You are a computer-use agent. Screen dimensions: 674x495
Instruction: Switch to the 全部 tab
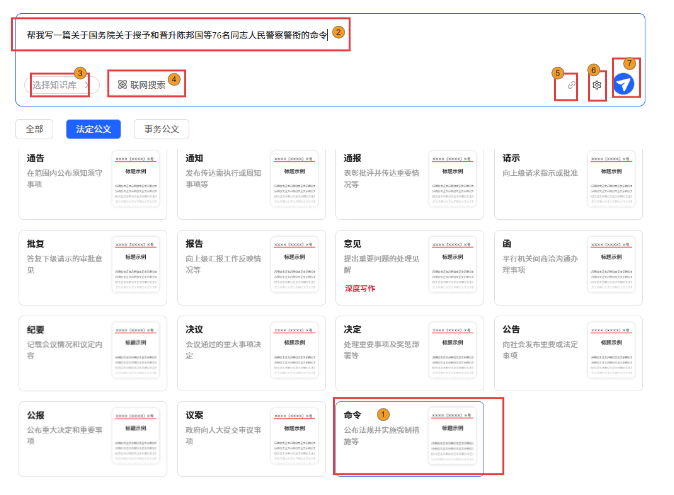point(35,128)
